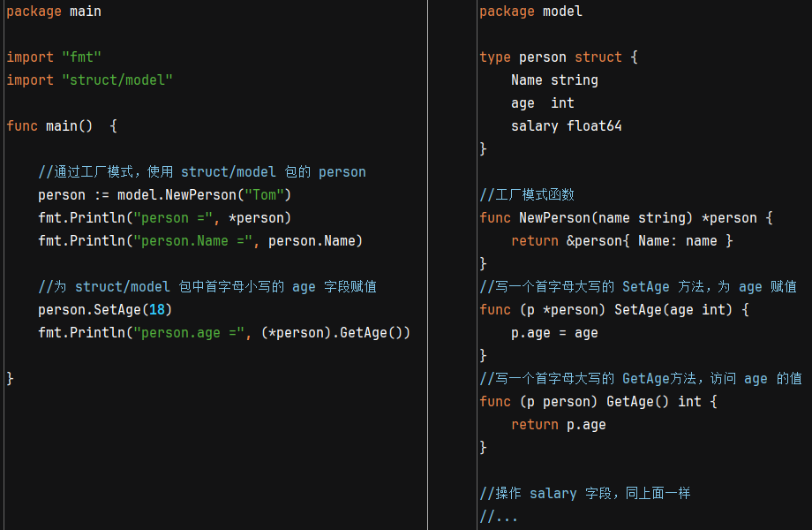The width and height of the screenshot is (812, 530).
Task: Click the "package model" declaration
Action: 530,11
